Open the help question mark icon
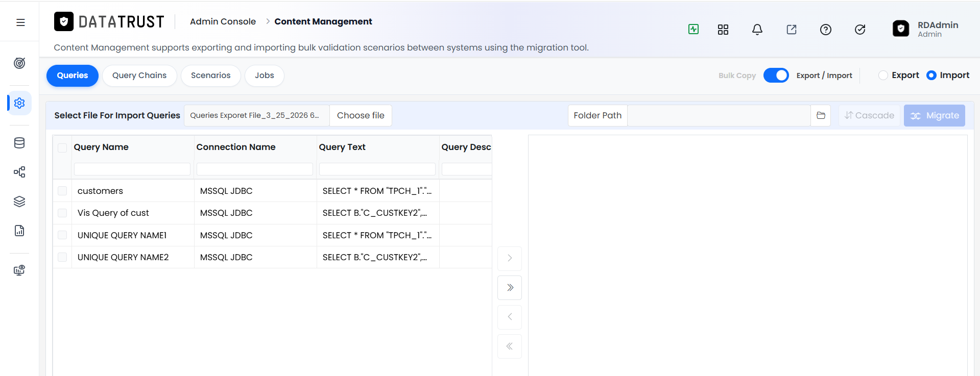Viewport: 980px width, 376px height. click(x=826, y=30)
